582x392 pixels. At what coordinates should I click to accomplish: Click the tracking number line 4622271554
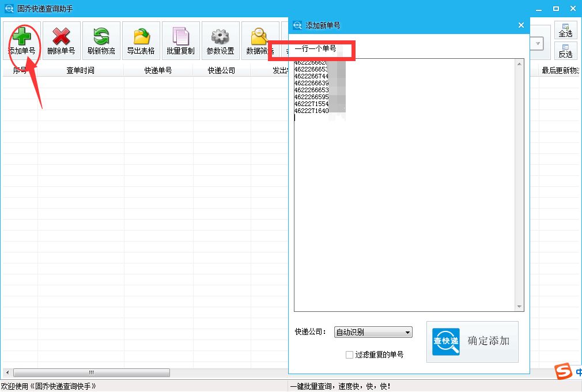pos(311,104)
